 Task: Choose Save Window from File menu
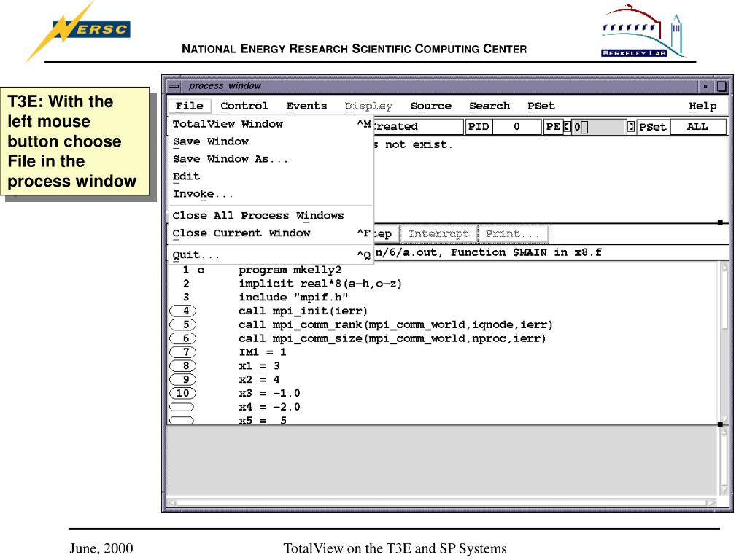(271, 141)
